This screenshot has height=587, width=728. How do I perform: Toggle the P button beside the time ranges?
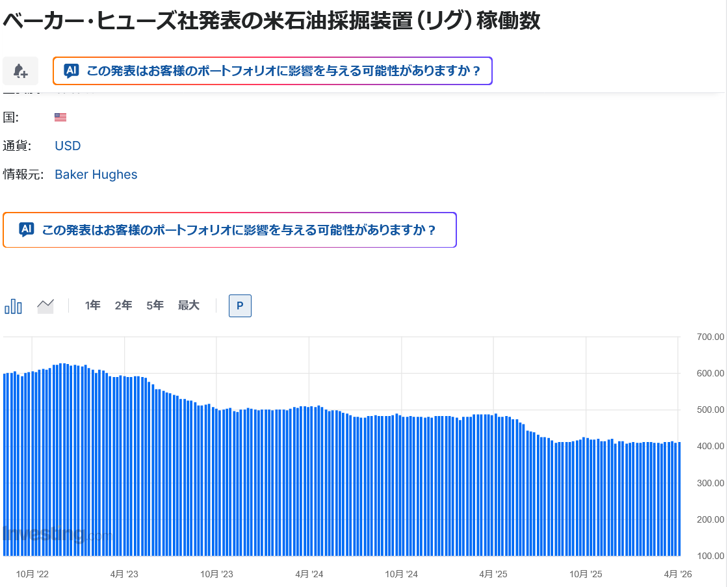[240, 306]
